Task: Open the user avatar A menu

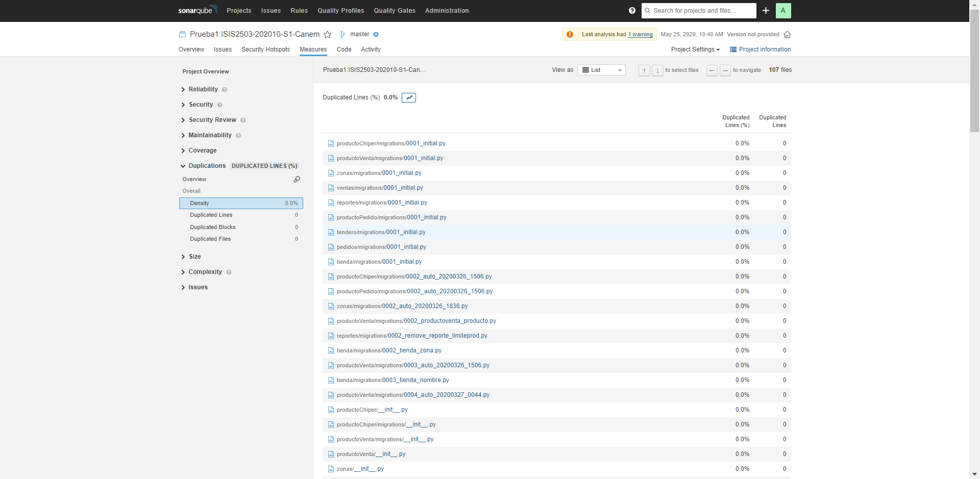Action: [x=783, y=11]
